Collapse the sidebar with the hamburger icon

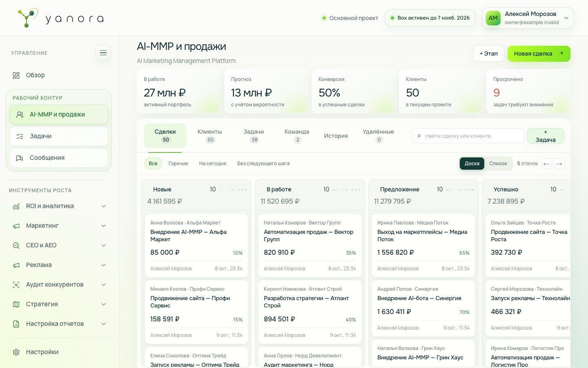click(103, 53)
